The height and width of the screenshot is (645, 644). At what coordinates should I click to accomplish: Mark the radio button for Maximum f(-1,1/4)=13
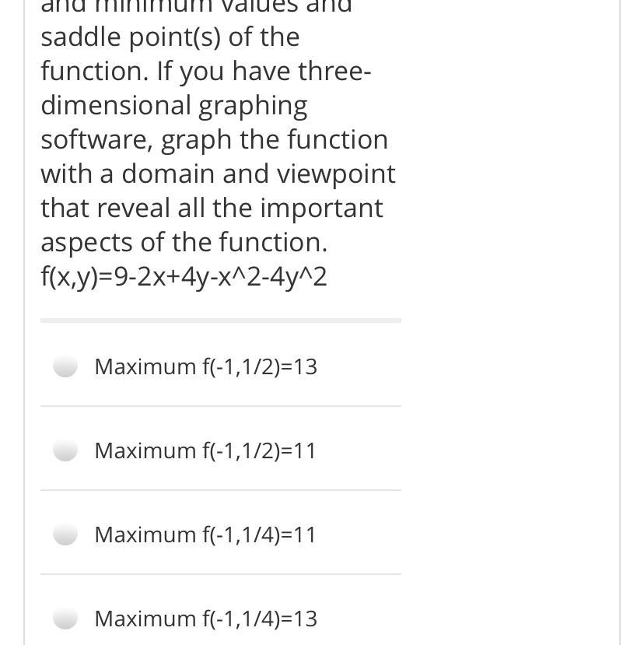66,619
